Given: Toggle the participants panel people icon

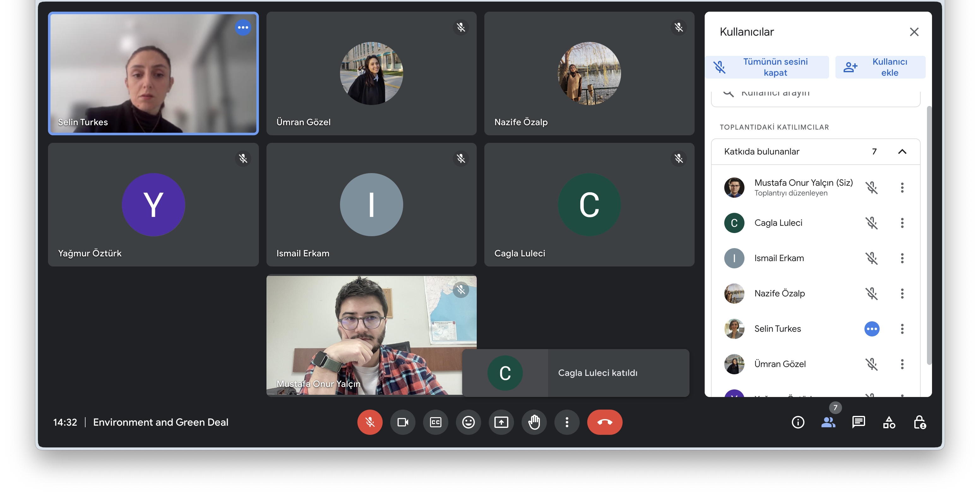Looking at the screenshot, I should [828, 422].
